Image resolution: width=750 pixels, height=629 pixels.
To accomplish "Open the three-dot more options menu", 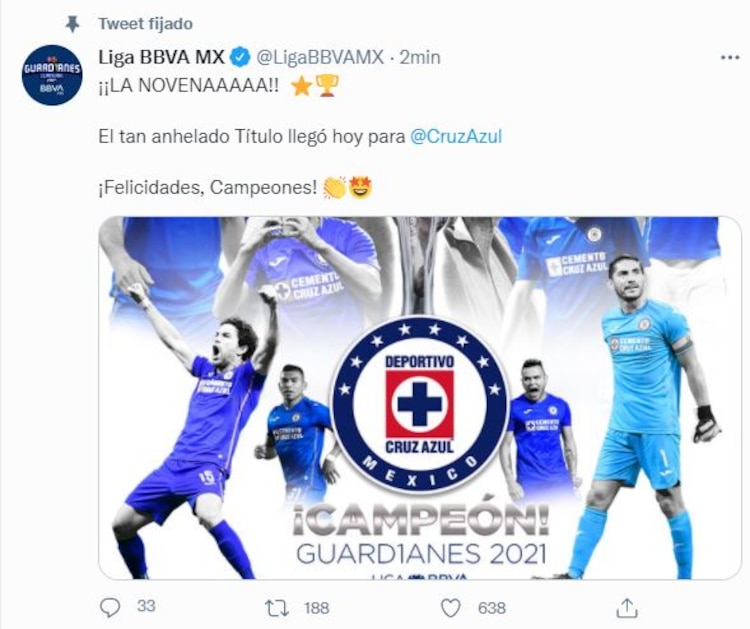I will [x=729, y=58].
